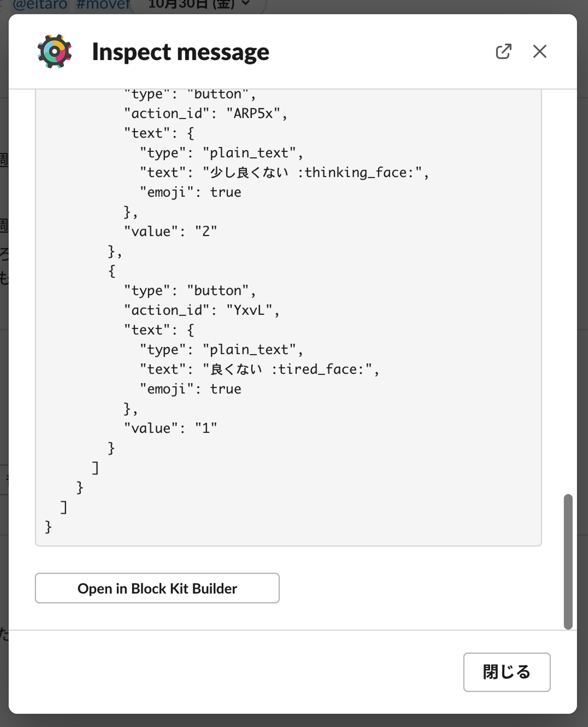This screenshot has width=588, height=727.
Task: Click the colorful gear app logo
Action: 55,51
